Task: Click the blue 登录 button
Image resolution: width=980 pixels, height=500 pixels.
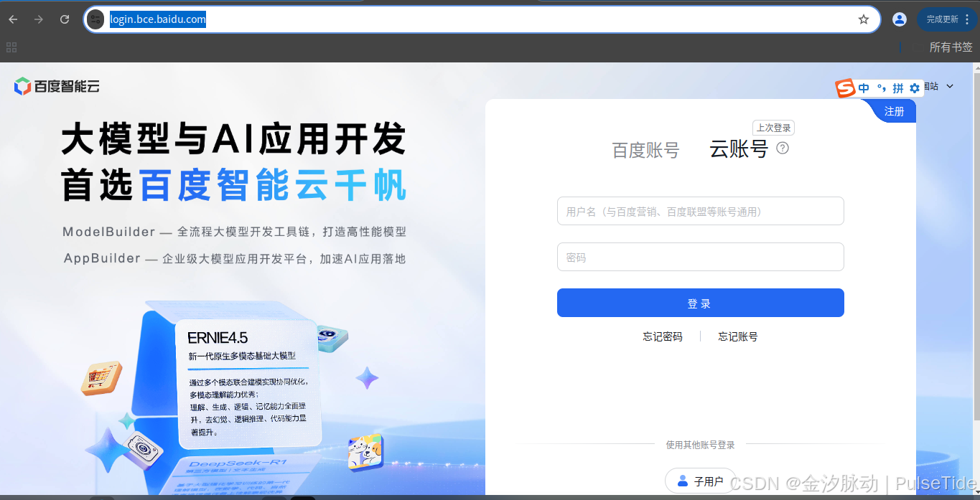Action: (700, 303)
